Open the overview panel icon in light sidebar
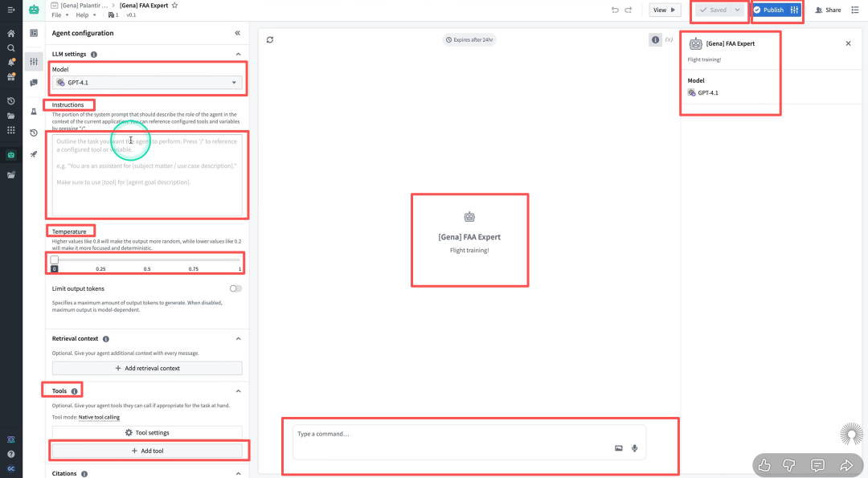The height and width of the screenshot is (478, 868). pos(34,33)
